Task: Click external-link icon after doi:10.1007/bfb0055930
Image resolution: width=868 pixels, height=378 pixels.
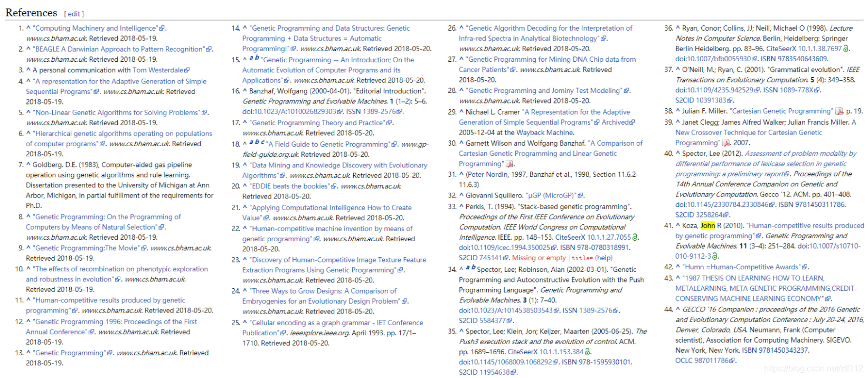Action: 754,59
